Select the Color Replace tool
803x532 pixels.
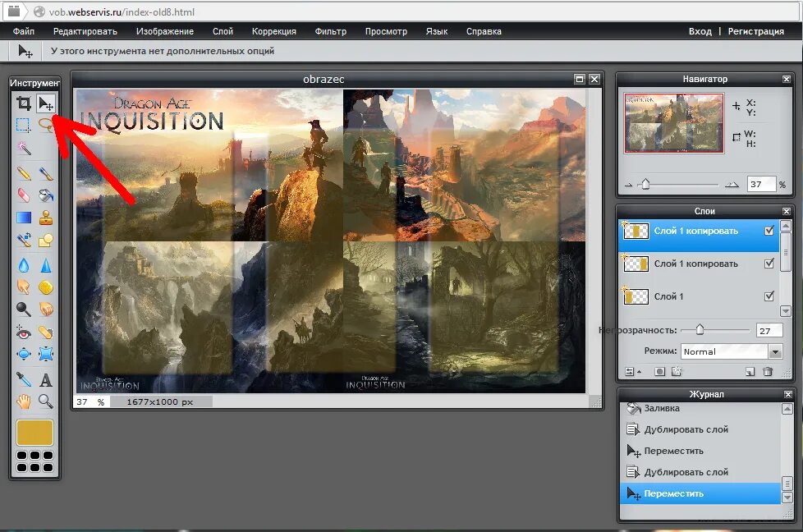click(24, 240)
